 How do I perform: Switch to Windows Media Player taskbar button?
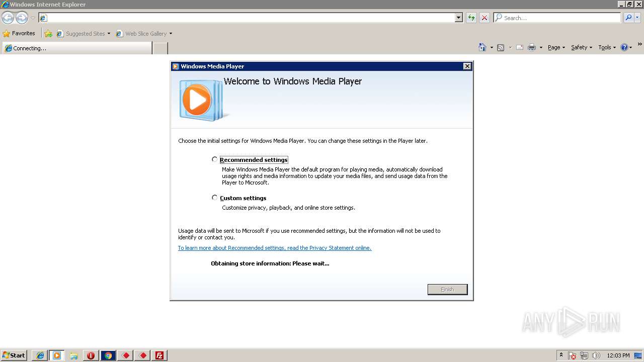point(56,355)
